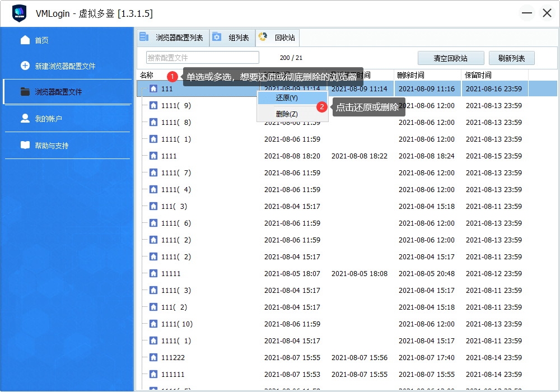Select the profile icon of 111( 2)

(153, 307)
